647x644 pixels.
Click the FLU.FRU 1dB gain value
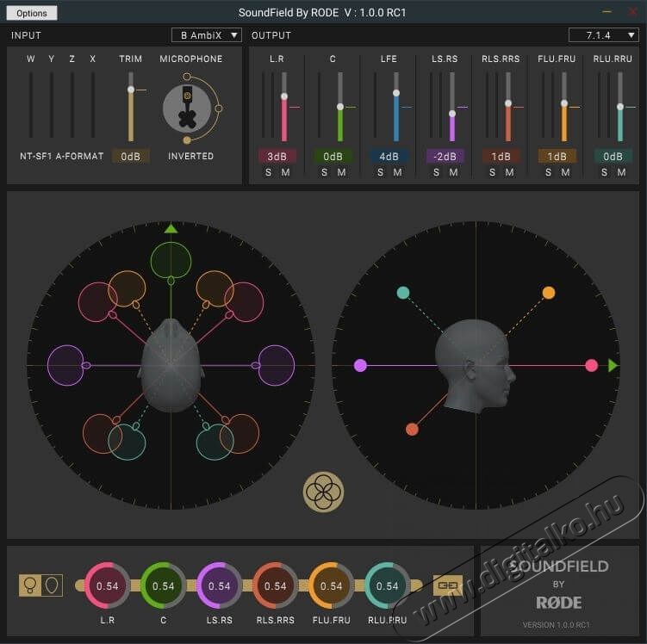pos(557,156)
